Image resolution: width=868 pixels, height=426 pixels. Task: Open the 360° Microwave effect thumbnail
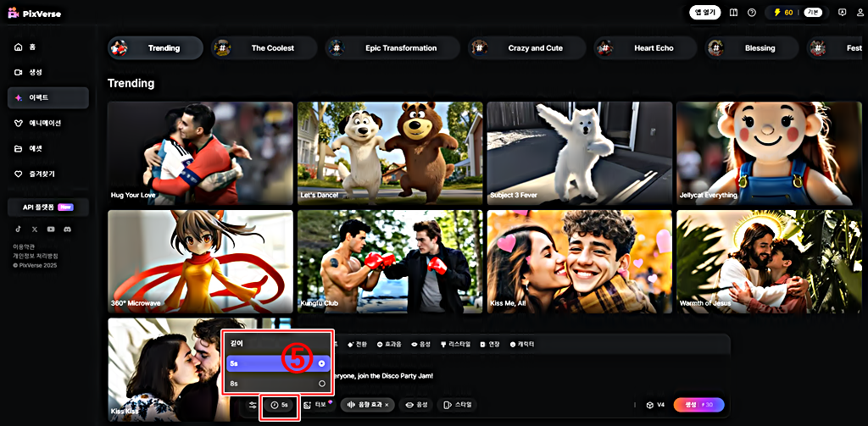pyautogui.click(x=200, y=262)
